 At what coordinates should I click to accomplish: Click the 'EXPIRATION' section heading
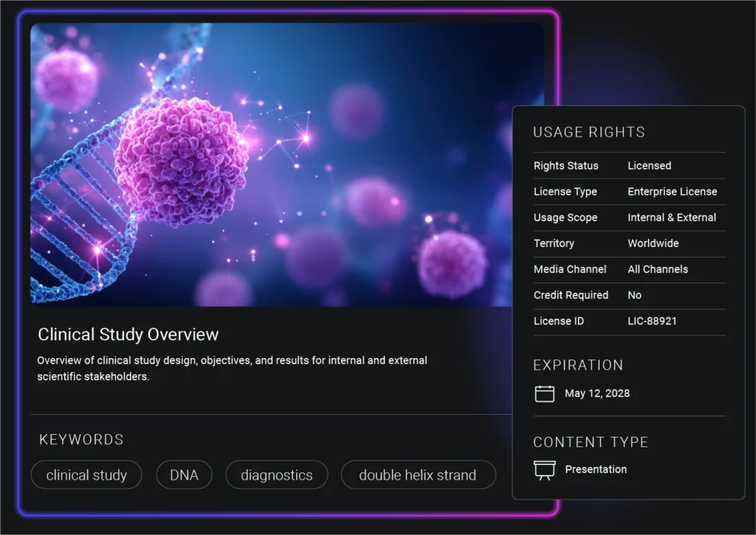point(578,365)
